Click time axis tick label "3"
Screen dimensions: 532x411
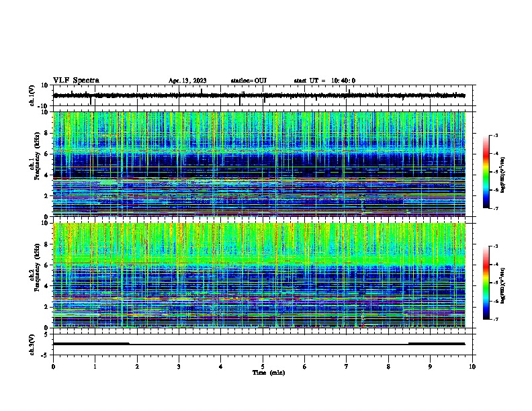179,367
